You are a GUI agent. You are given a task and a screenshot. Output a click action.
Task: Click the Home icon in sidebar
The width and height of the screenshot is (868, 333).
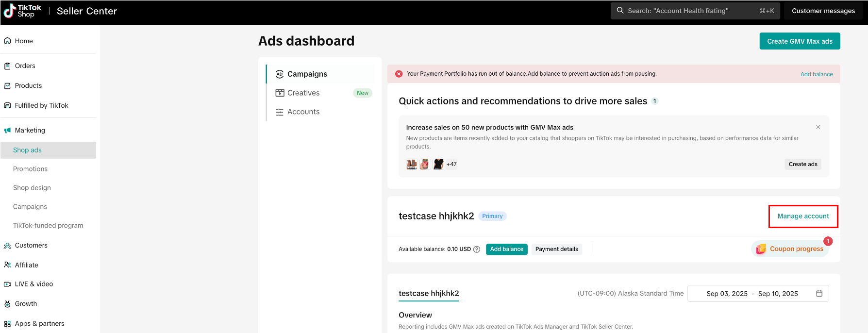[x=8, y=41]
